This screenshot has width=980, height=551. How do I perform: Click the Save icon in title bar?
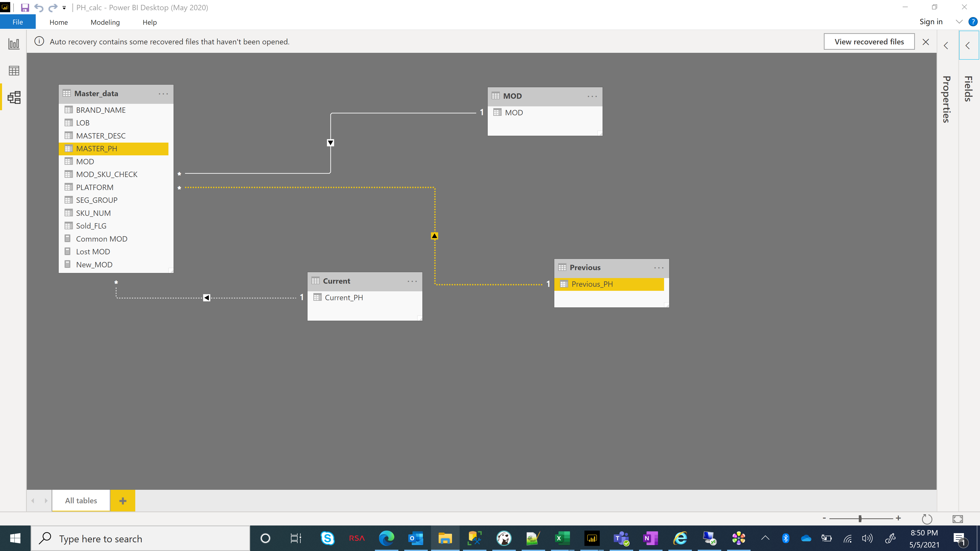point(25,8)
